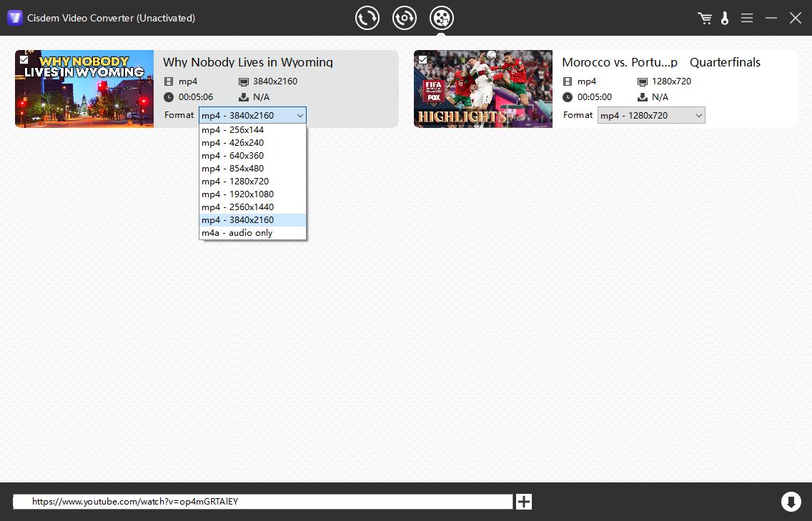Open the hamburger main menu
This screenshot has width=812, height=521.
click(747, 18)
